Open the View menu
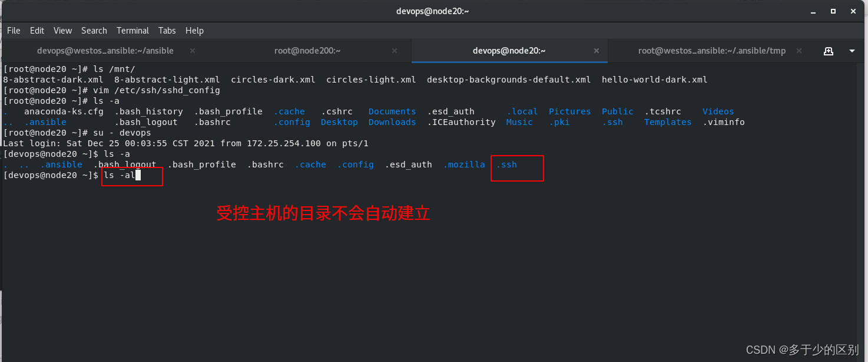The width and height of the screenshot is (868, 362). 62,31
